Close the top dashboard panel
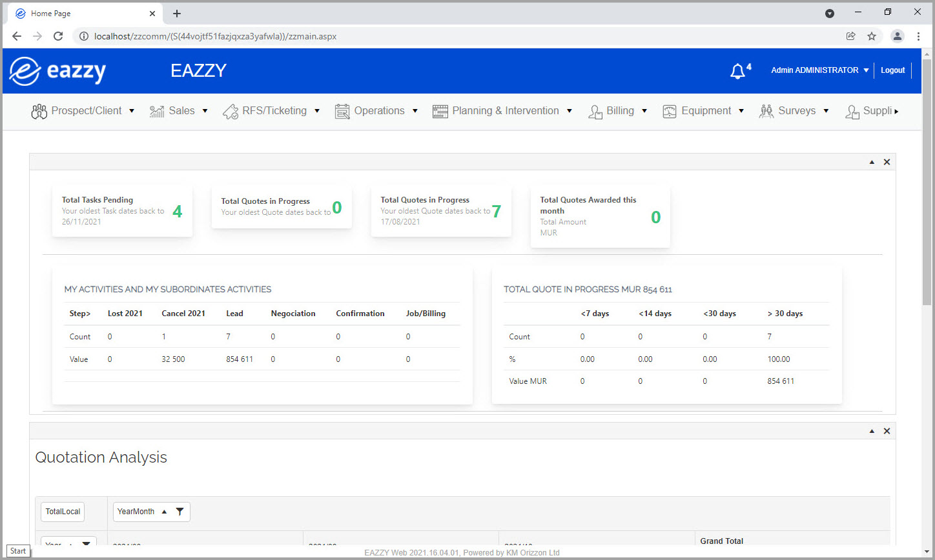 point(887,162)
